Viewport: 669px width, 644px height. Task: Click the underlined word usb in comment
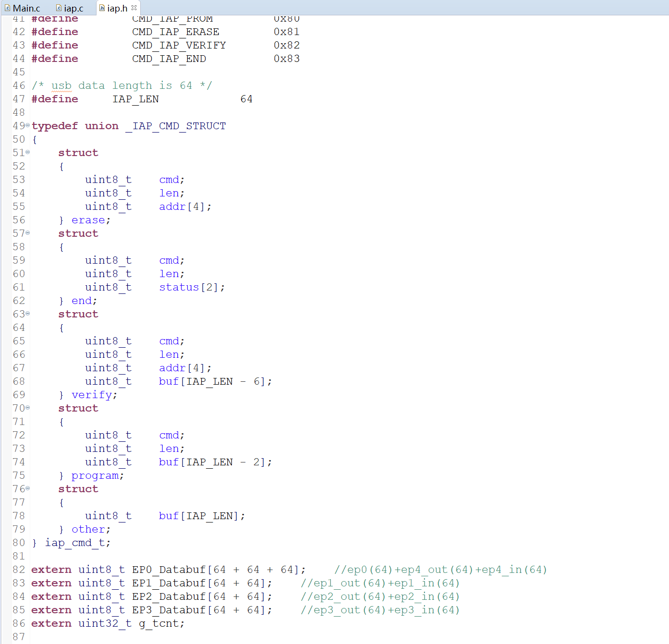(x=61, y=85)
